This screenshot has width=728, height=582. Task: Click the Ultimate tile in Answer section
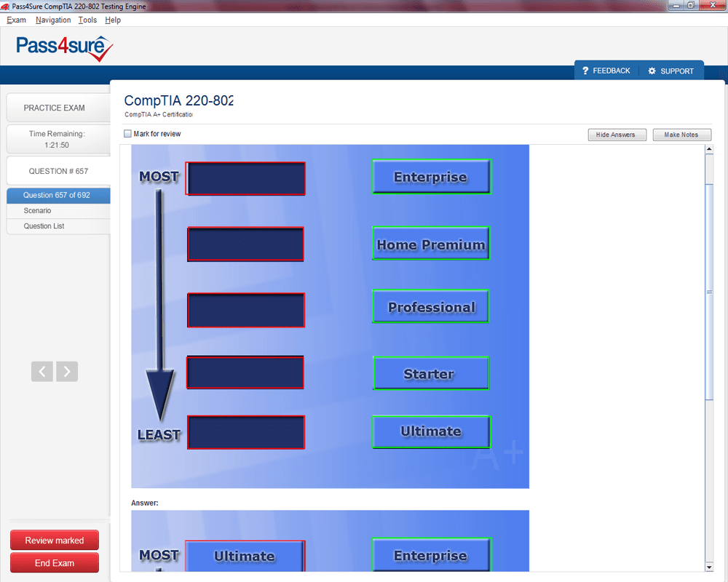coord(245,556)
